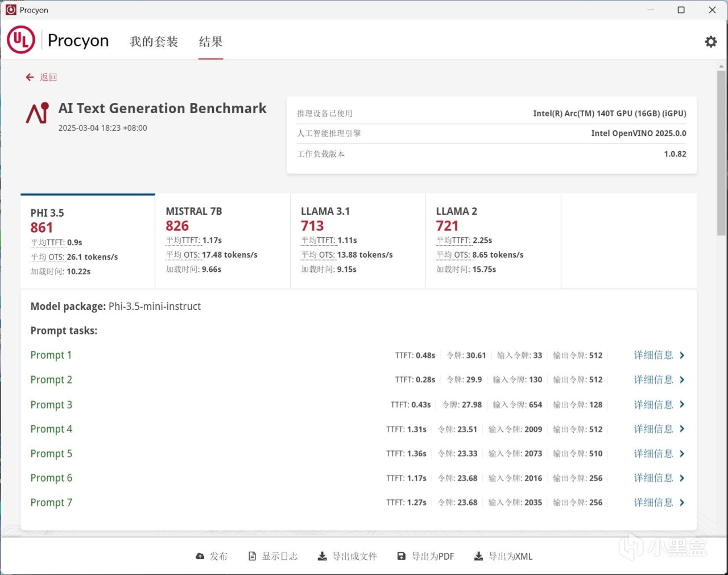Minimize the Procyon window
Image resolution: width=728 pixels, height=575 pixels.
tap(651, 10)
